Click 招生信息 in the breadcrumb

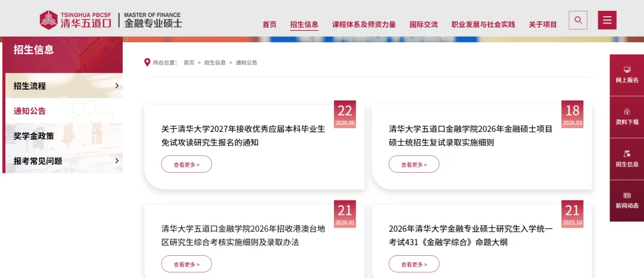215,63
